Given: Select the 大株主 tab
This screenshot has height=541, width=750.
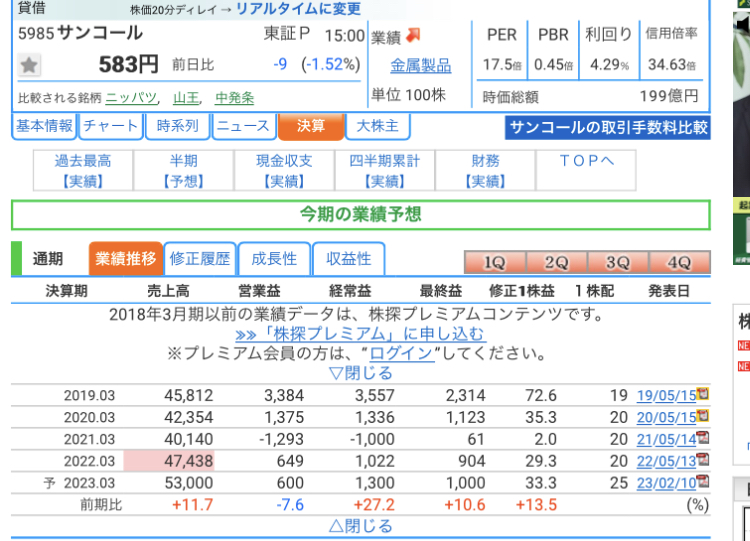Looking at the screenshot, I should 377,126.
